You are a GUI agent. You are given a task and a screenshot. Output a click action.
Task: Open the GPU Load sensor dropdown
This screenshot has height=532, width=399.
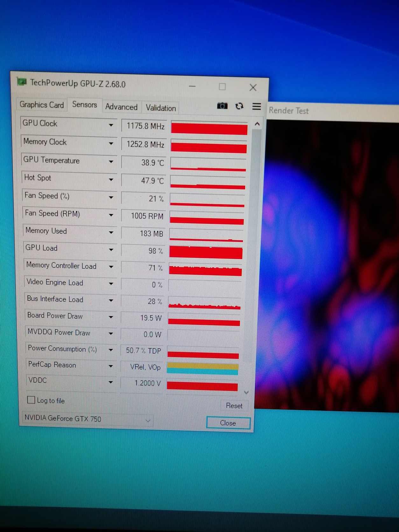point(111,250)
